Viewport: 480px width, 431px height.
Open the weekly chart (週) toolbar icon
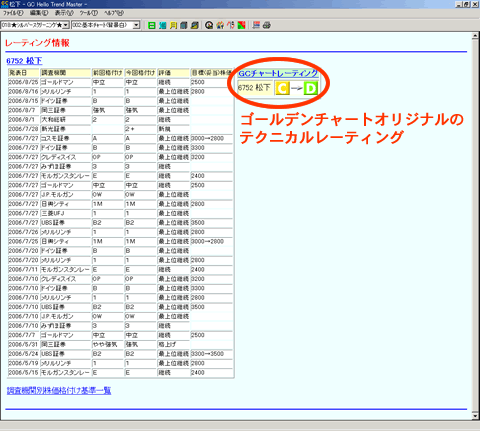coord(162,25)
